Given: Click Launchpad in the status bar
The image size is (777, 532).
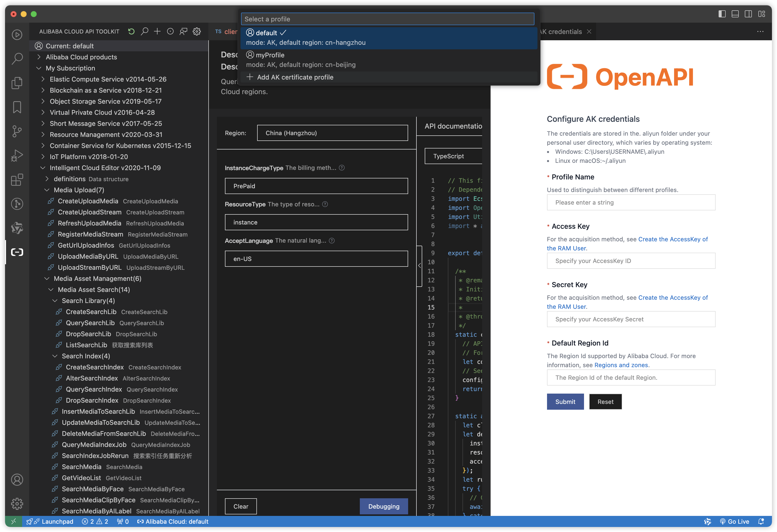Looking at the screenshot, I should pos(50,521).
